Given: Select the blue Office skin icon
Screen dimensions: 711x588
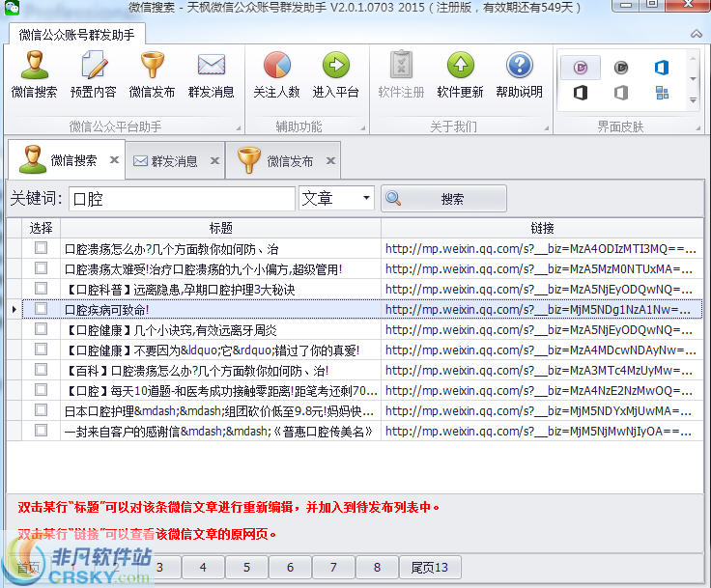Looking at the screenshot, I should (x=662, y=68).
